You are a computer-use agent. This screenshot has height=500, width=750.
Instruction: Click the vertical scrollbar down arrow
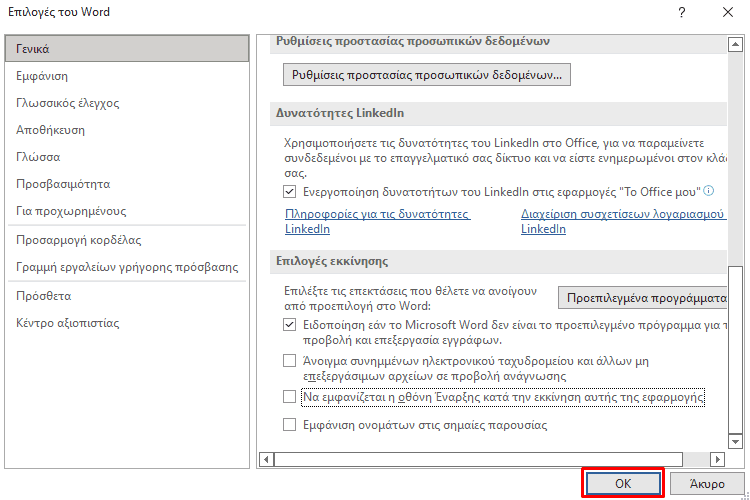click(x=736, y=440)
